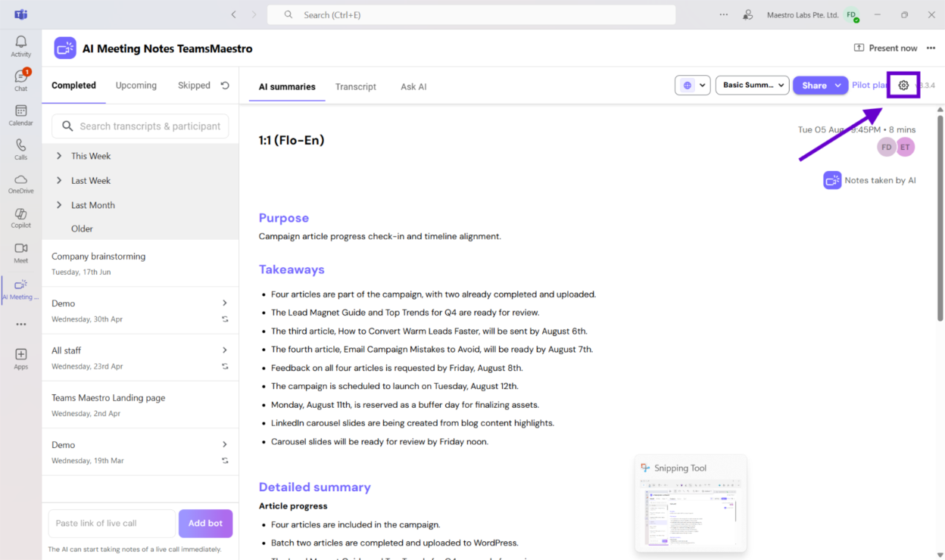The height and width of the screenshot is (560, 945).
Task: Open the people icon in title bar
Action: [x=748, y=14]
